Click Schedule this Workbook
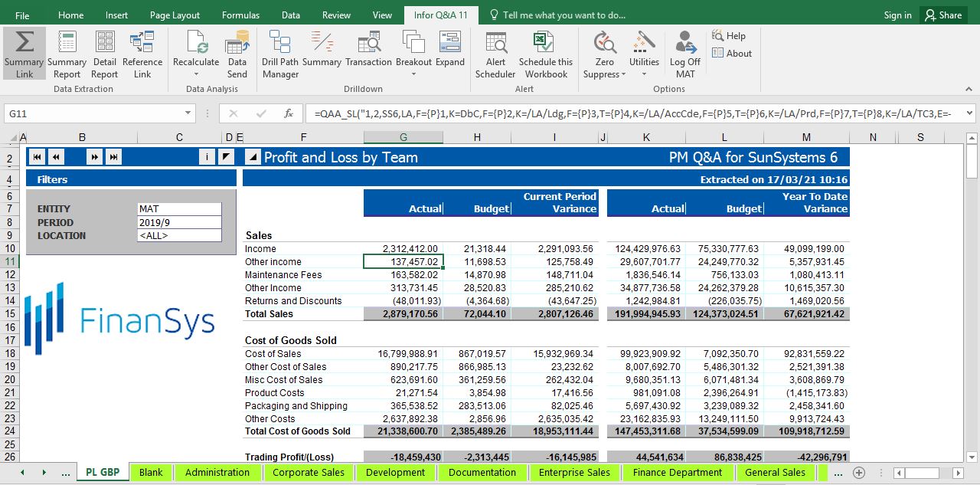The width and height of the screenshot is (980, 485). (x=546, y=54)
